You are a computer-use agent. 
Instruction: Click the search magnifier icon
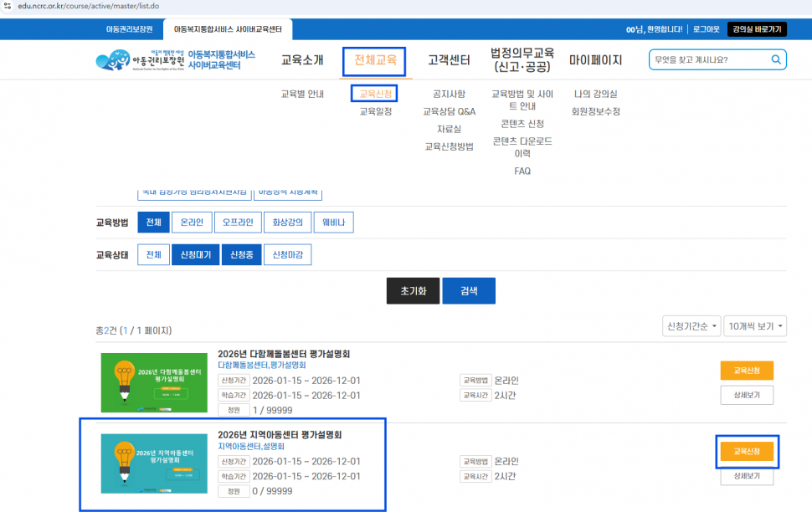(776, 60)
